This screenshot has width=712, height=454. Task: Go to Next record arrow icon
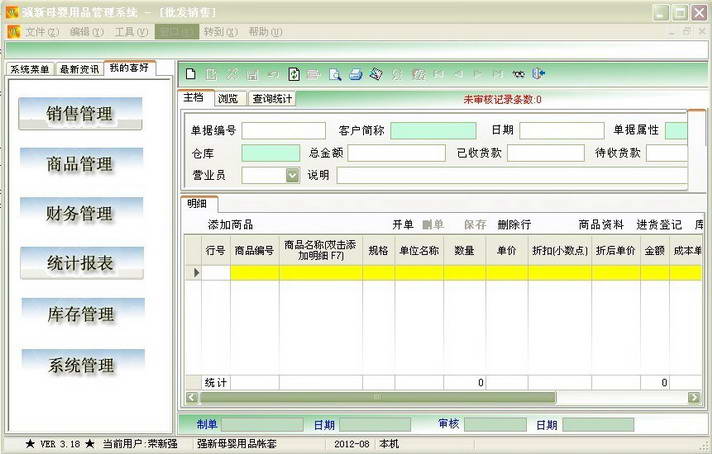pos(478,74)
